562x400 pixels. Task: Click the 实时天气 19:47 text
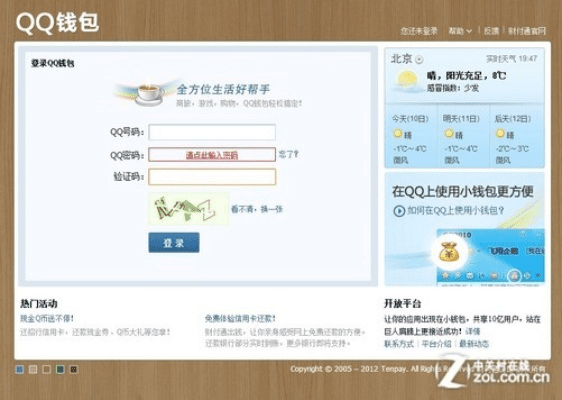click(512, 58)
